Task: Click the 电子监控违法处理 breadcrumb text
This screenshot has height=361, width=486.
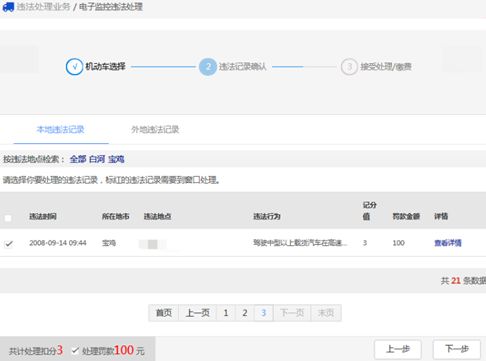Action: click(111, 7)
